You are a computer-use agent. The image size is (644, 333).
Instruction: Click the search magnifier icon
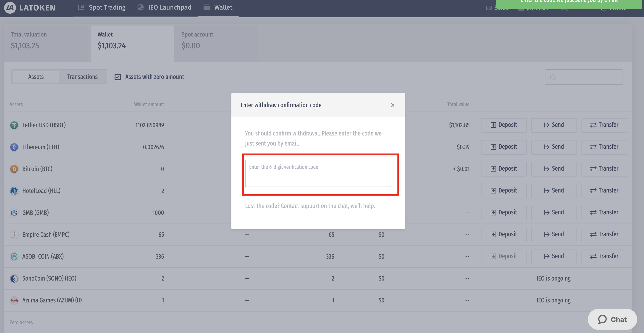click(x=553, y=78)
